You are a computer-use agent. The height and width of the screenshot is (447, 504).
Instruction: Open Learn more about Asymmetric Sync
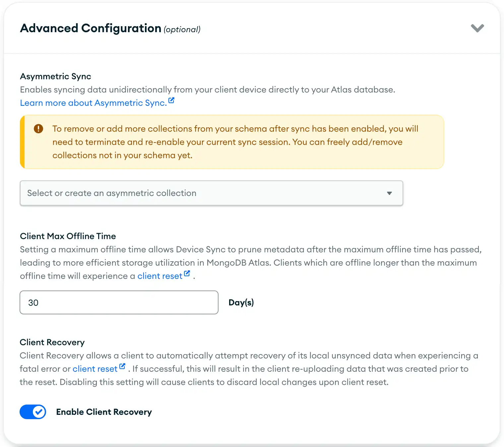pos(93,103)
